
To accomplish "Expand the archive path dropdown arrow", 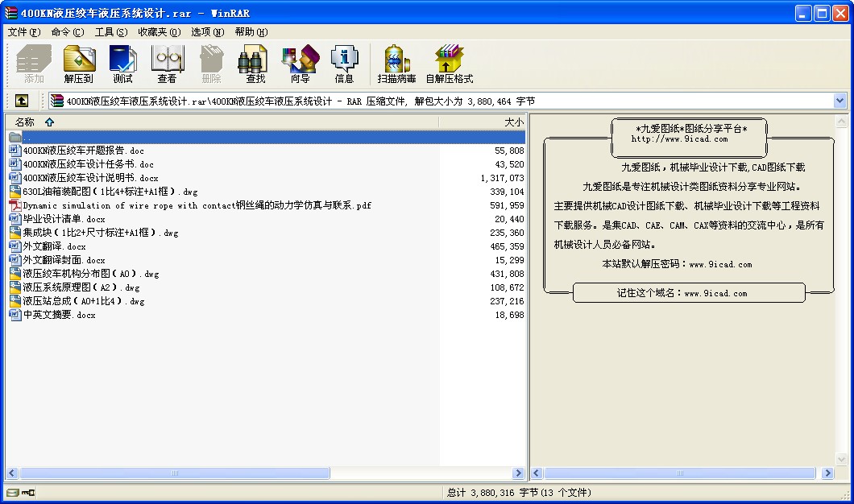I will [840, 101].
